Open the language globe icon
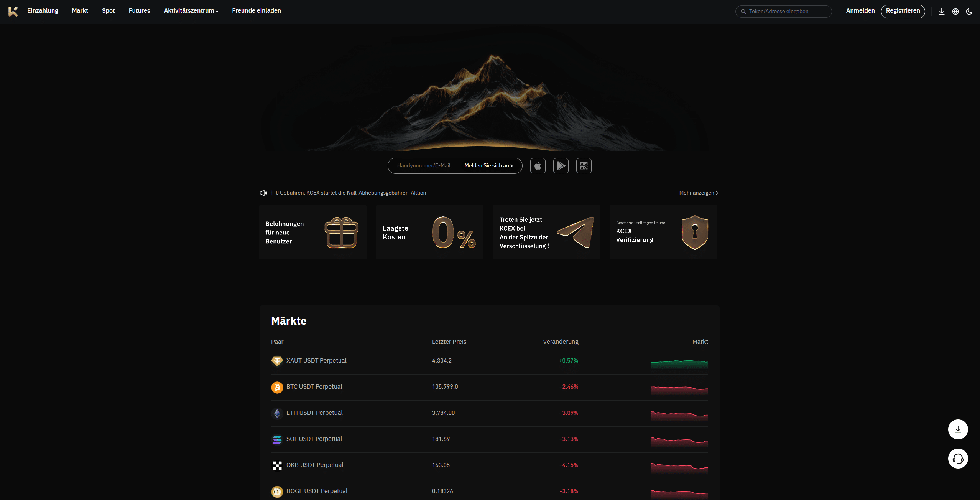The image size is (980, 500). pos(955,12)
